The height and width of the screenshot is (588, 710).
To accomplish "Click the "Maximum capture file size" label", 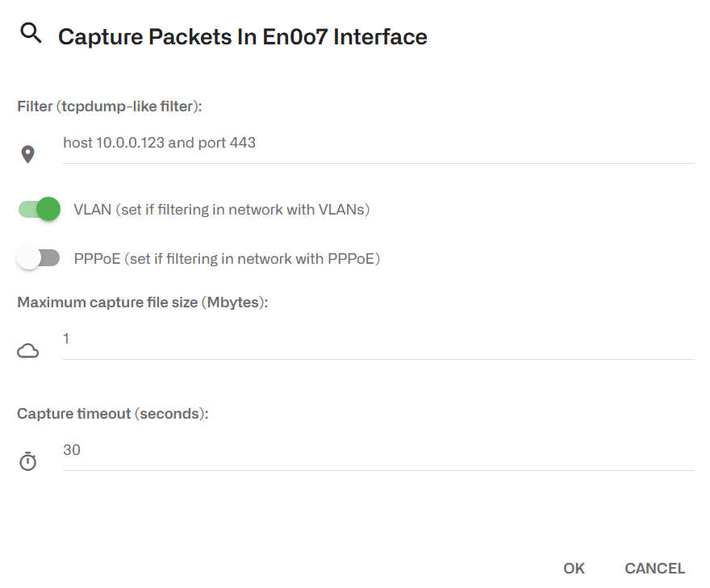I will point(142,302).
